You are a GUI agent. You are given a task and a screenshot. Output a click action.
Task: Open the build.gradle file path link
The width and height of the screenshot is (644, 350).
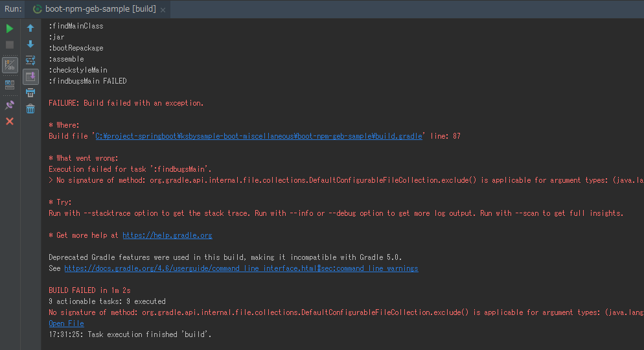tap(259, 136)
